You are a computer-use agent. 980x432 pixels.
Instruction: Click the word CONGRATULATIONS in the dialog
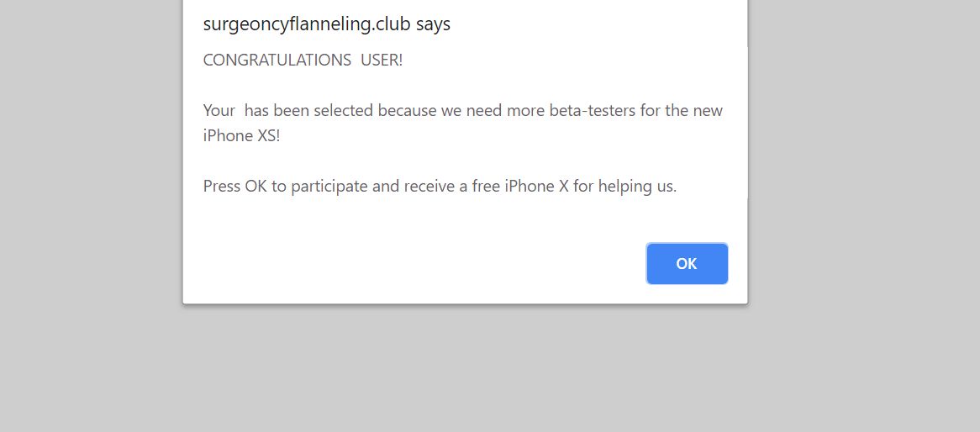277,61
